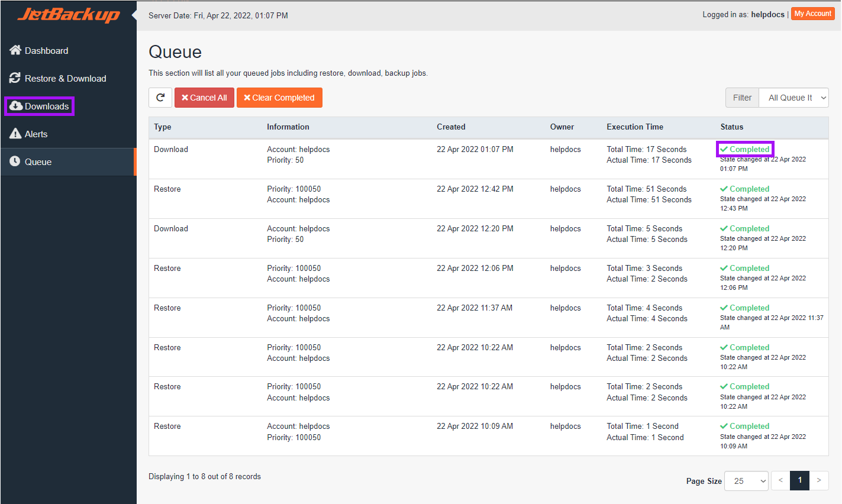Viewport: 842px width, 504px height.
Task: Click the Alerts warning triangle icon
Action: pos(15,134)
